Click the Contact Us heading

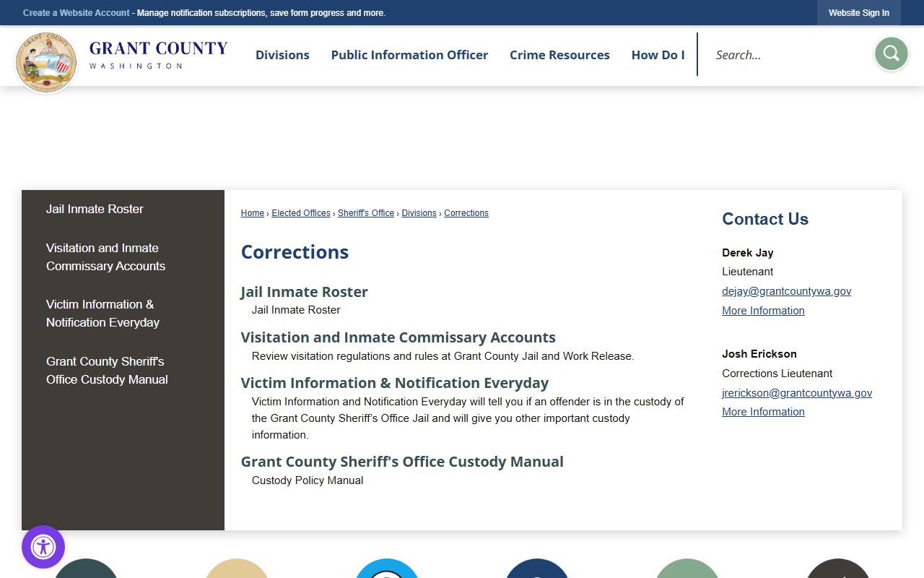[765, 219]
